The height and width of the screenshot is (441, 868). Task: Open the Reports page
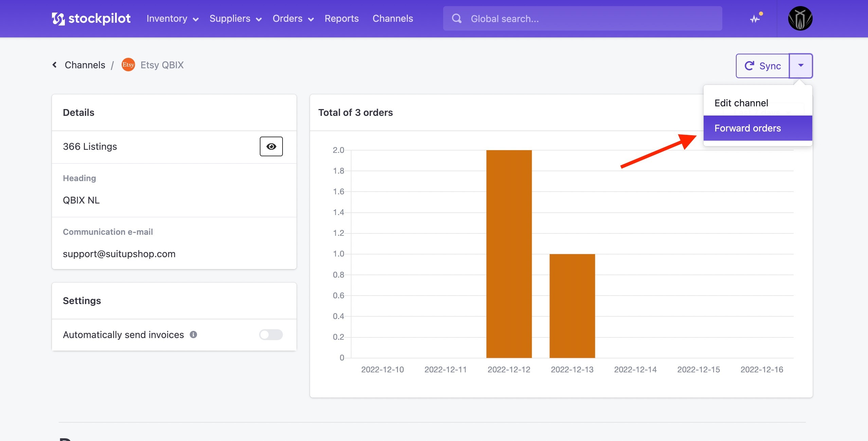[342, 19]
